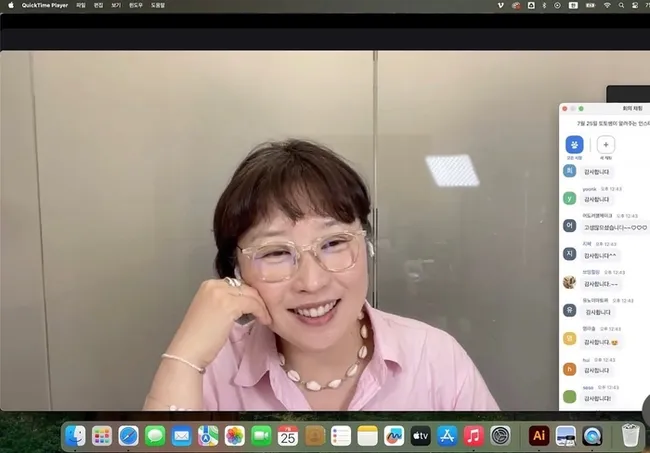Viewport: 650px width, 453px height.
Task: Open the Trash in the Dock
Action: (x=630, y=436)
